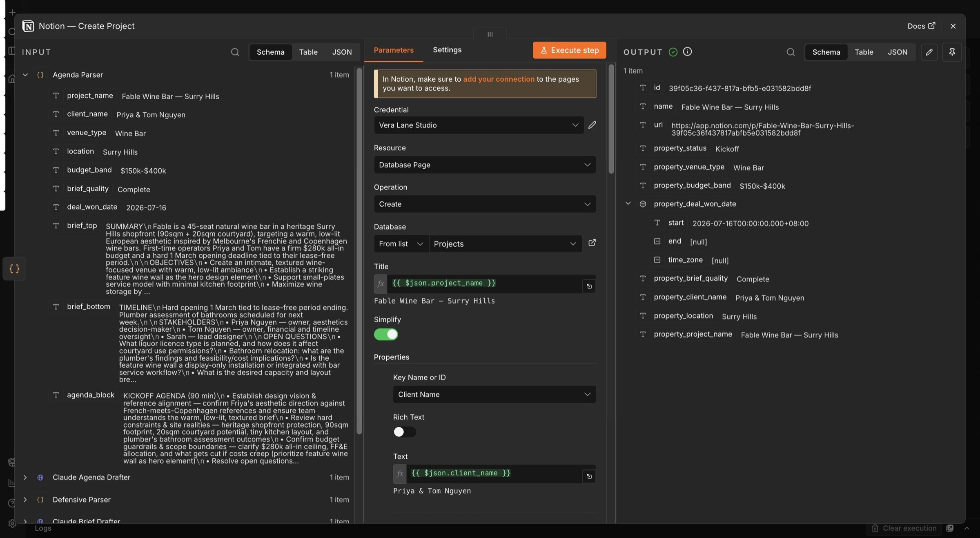This screenshot has height=538, width=980.
Task: Click the property_deal_won_date object icon
Action: (643, 203)
